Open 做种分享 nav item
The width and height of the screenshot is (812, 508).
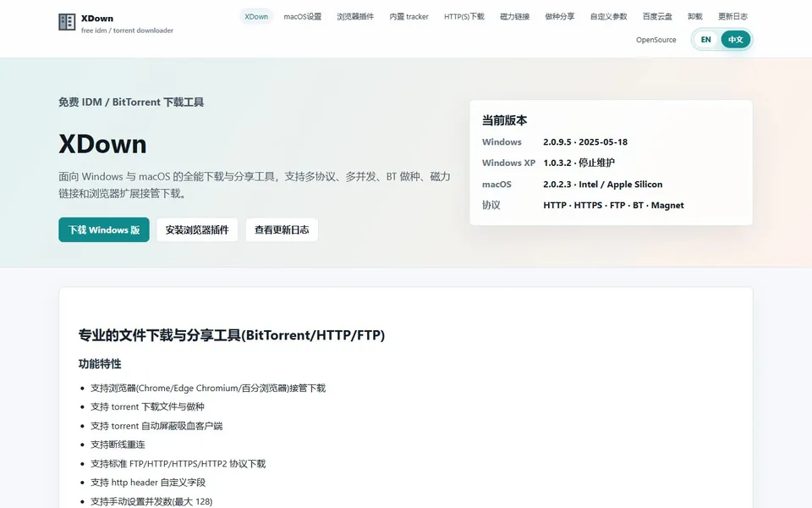click(560, 17)
